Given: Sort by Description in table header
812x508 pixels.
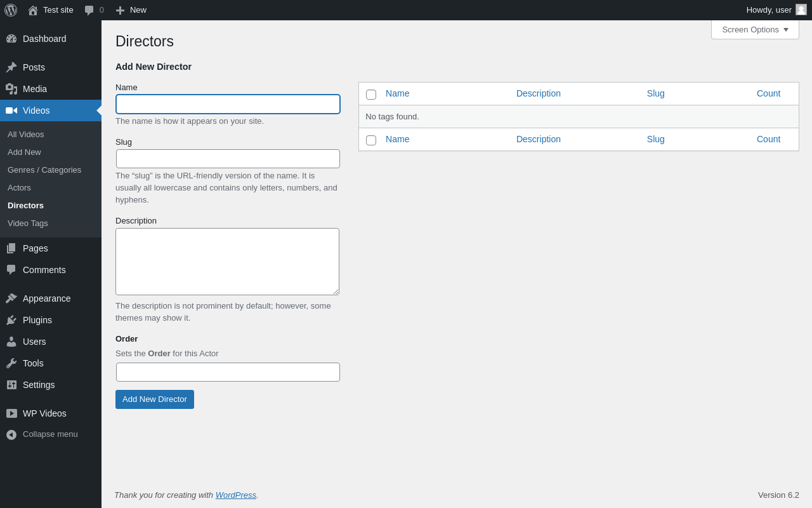Looking at the screenshot, I should 539,93.
